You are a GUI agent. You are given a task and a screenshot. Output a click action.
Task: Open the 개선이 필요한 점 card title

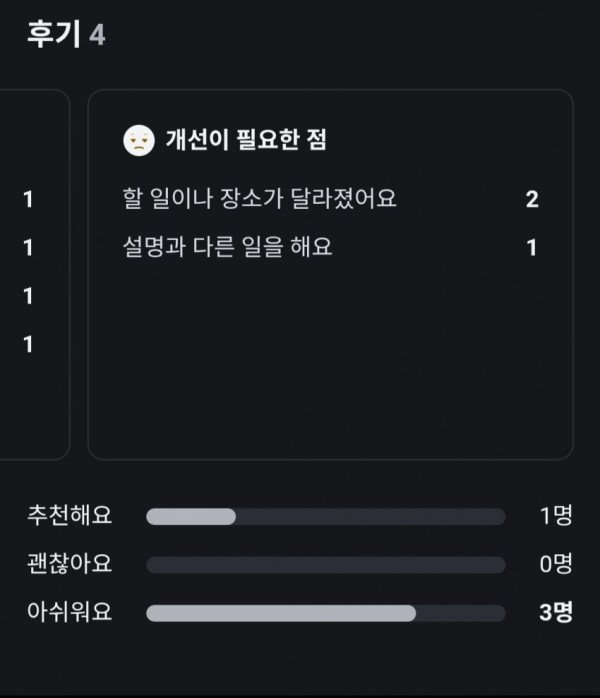246,141
